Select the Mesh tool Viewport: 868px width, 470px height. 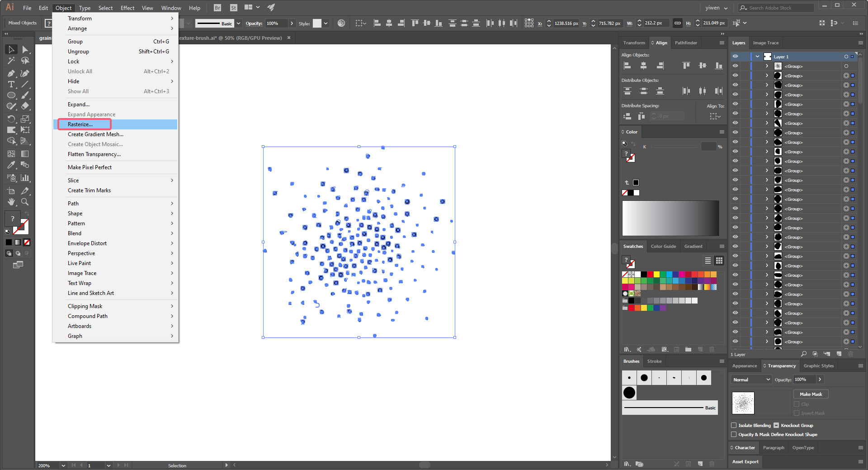(x=11, y=154)
